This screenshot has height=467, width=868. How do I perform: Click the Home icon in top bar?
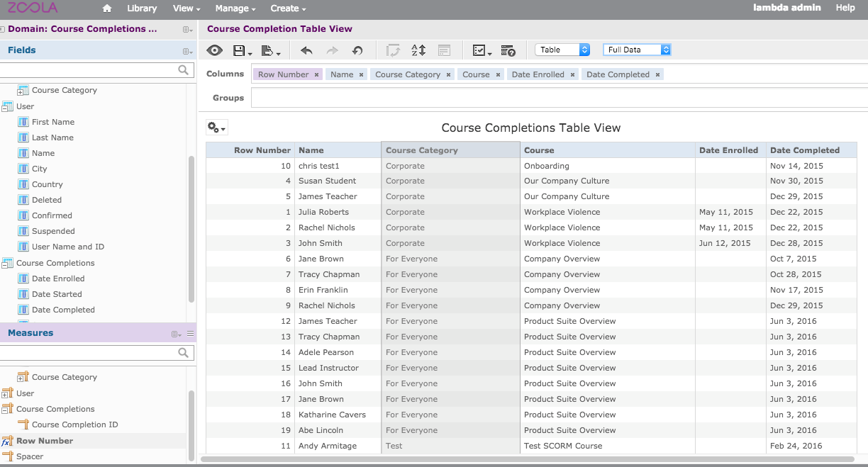[107, 9]
